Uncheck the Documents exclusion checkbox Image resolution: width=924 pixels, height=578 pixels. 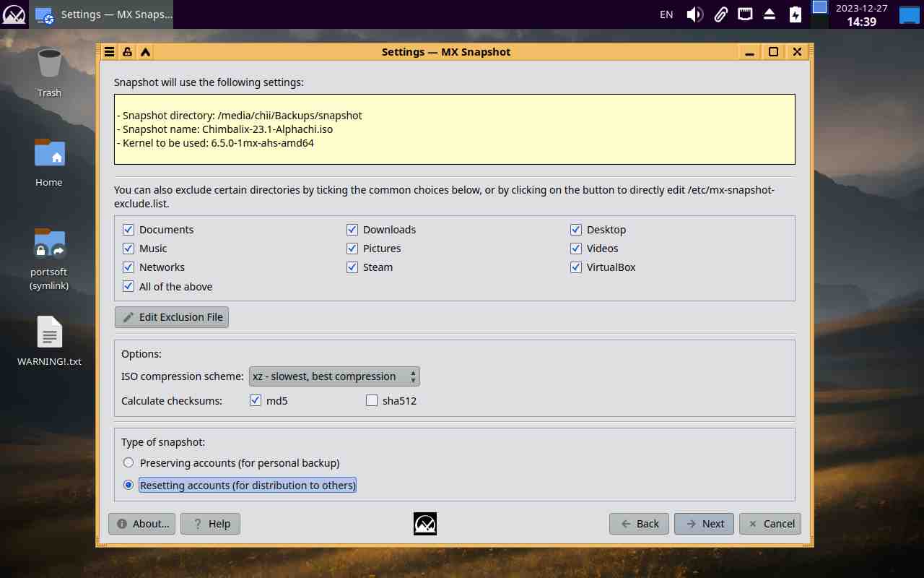(x=128, y=230)
